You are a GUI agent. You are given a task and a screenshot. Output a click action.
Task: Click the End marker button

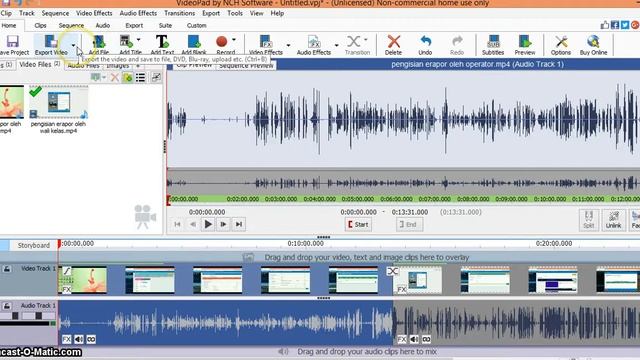coord(409,224)
